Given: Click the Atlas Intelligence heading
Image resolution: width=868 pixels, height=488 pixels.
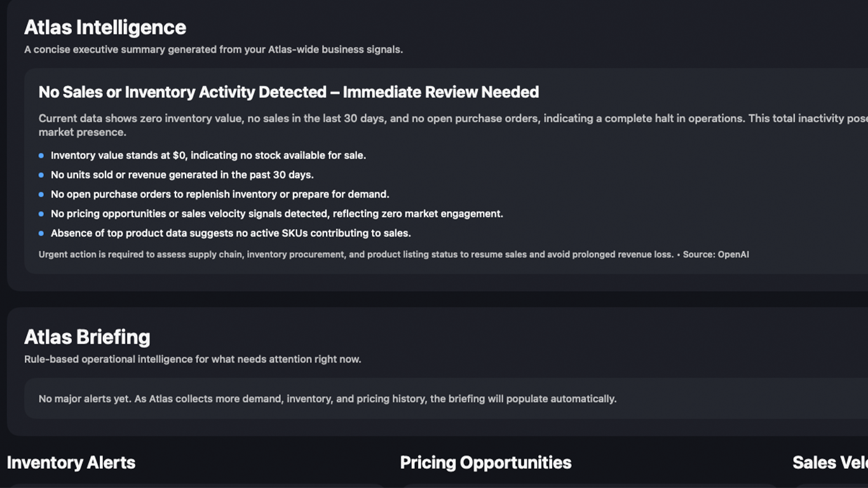Looking at the screenshot, I should [x=105, y=27].
